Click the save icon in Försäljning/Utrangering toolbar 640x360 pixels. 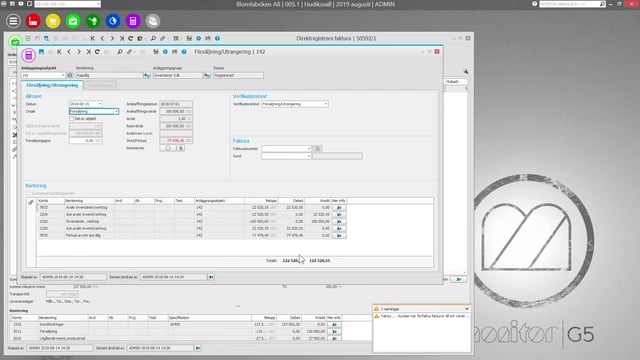pyautogui.click(x=41, y=52)
